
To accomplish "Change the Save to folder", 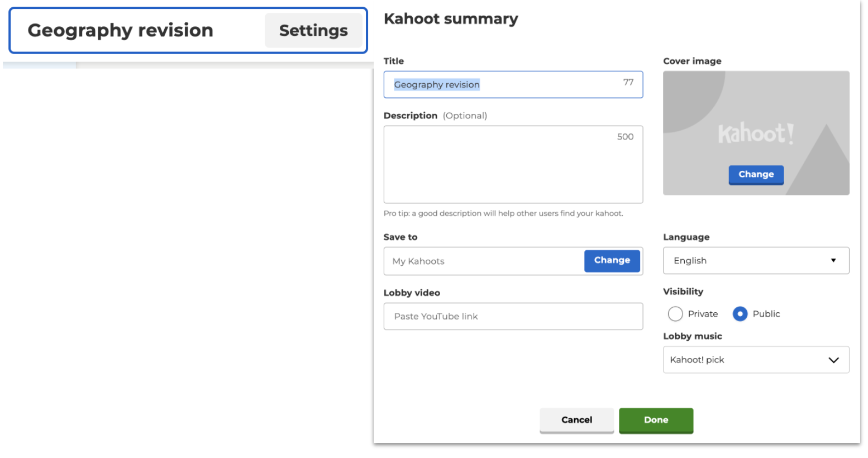I will point(612,260).
